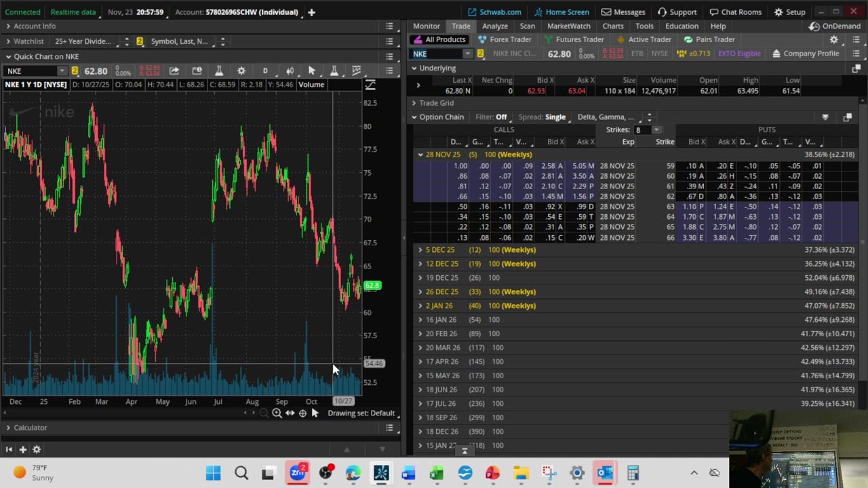Open Windows Start menu
Viewport: 868px width, 488px height.
pos(213,472)
